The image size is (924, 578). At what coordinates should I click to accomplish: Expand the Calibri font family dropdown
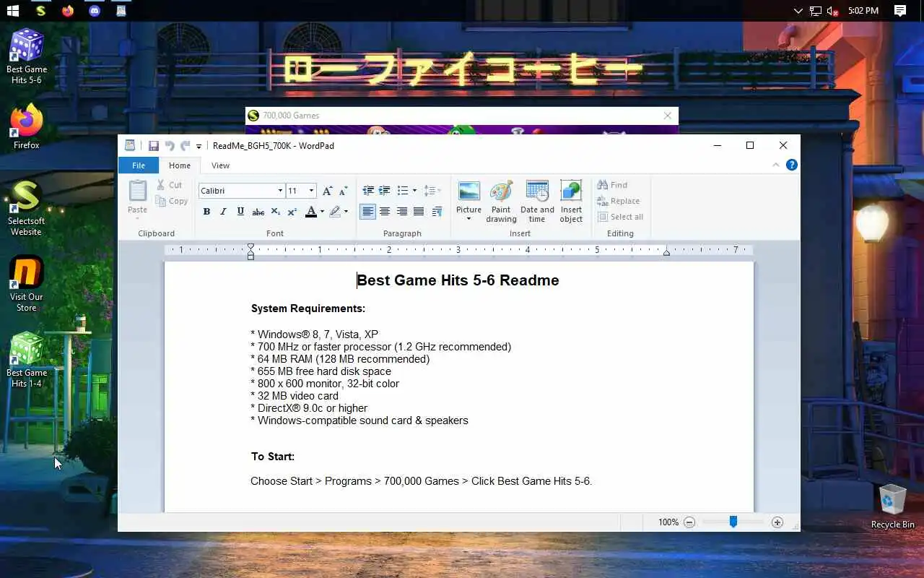point(280,191)
